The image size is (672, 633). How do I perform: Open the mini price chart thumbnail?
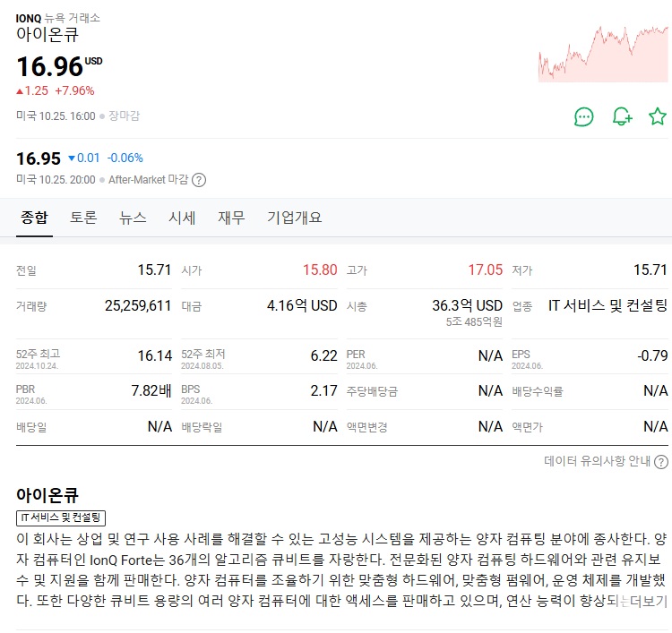[x=603, y=54]
